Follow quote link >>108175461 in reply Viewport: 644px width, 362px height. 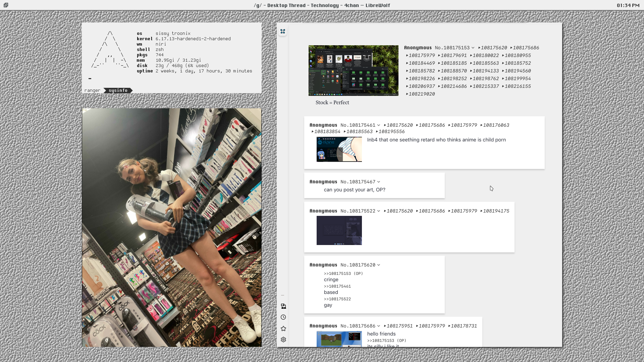(337, 286)
